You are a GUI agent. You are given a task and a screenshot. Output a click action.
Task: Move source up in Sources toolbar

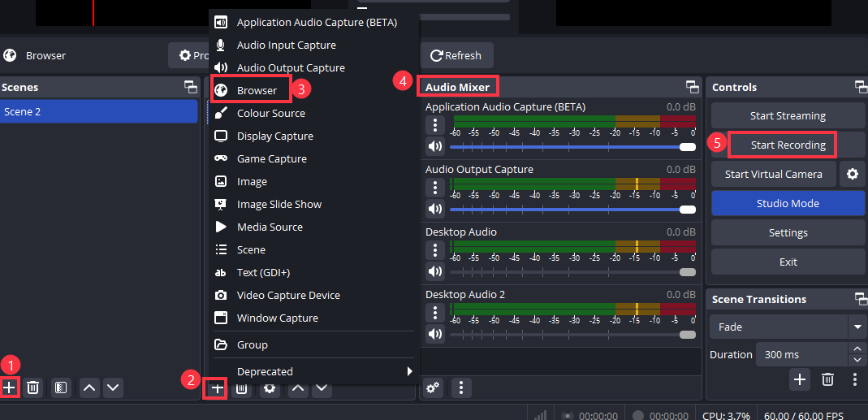[x=298, y=388]
